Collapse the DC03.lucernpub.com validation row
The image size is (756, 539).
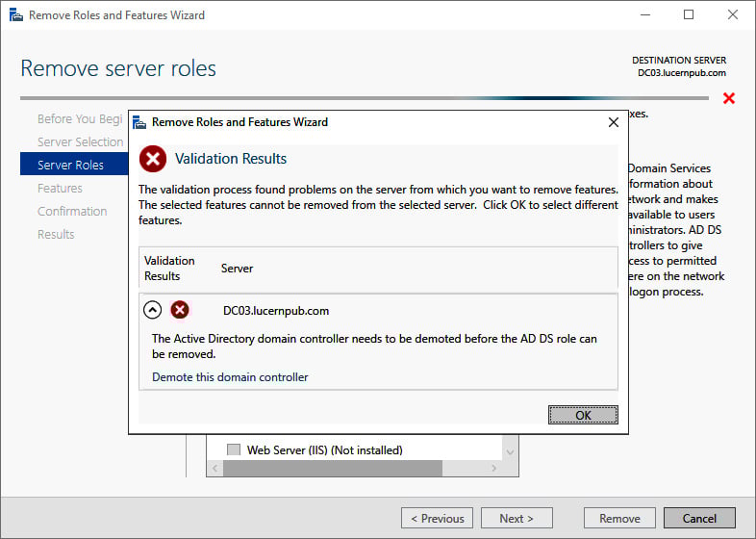pos(152,310)
